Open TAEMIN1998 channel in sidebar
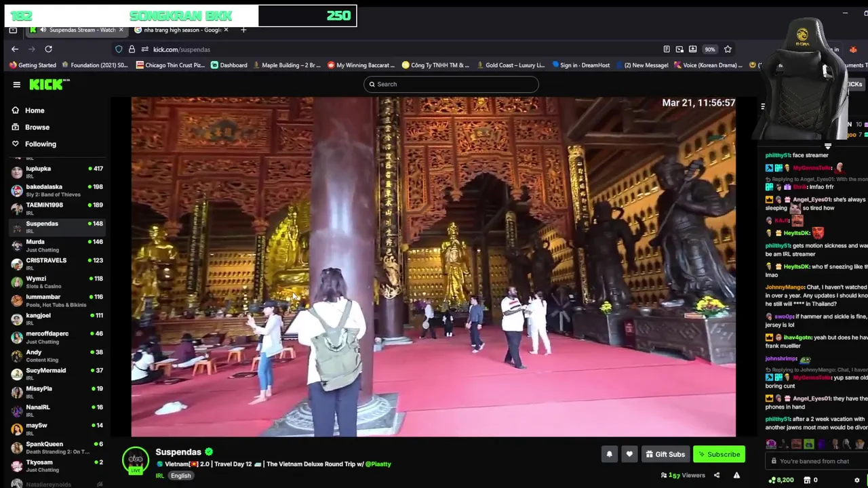This screenshot has height=488, width=868. (x=57, y=208)
